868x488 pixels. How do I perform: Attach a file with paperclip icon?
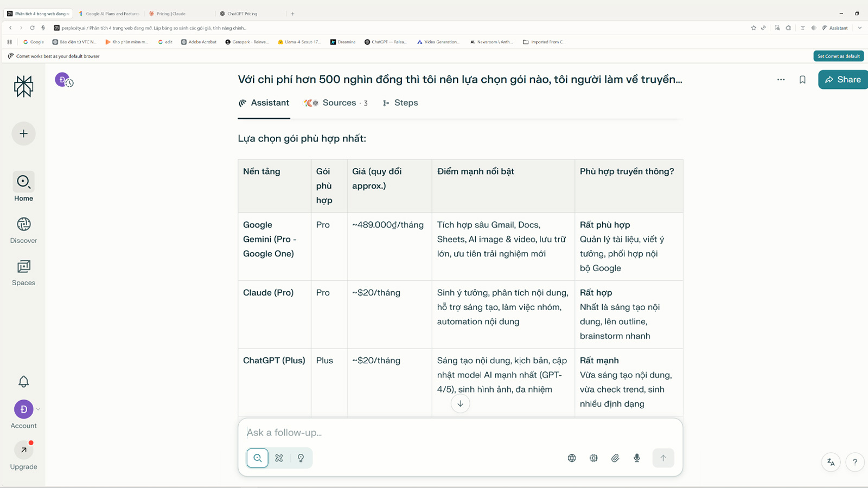pyautogui.click(x=615, y=458)
